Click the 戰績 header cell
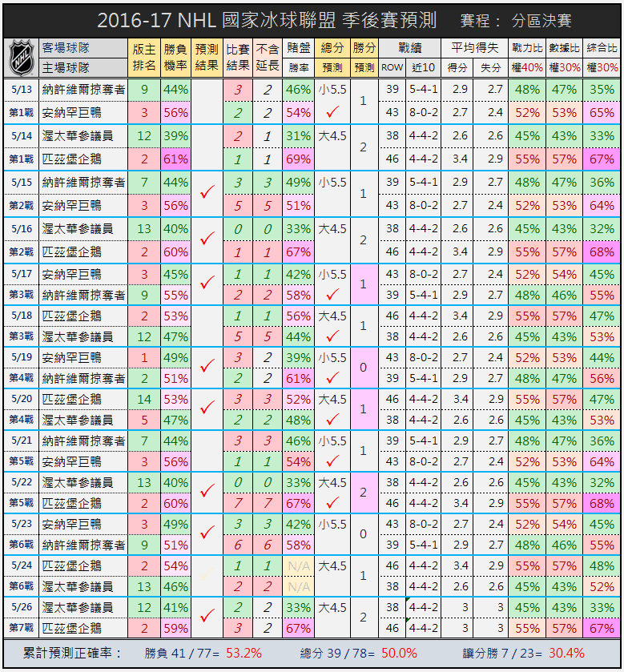 point(409,47)
